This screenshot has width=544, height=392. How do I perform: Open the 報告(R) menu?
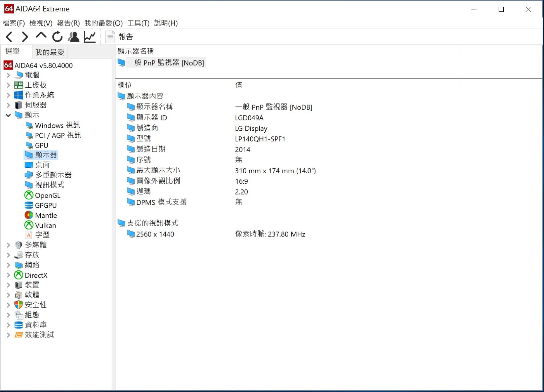pos(69,23)
